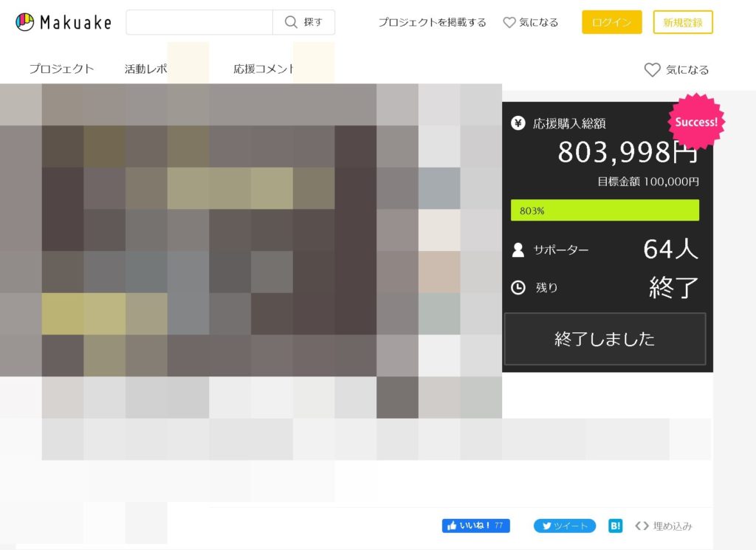Click the clock icon next to 残り
The image size is (756, 550).
518,287
